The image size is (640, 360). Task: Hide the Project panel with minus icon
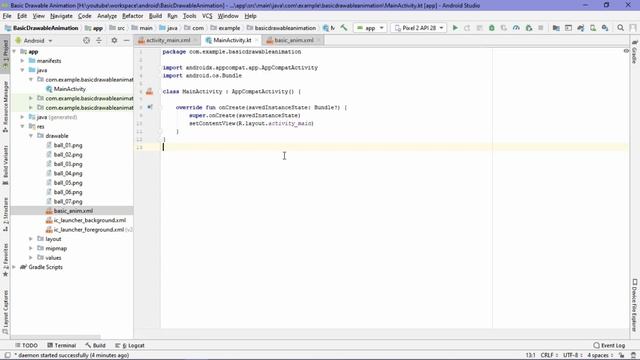[x=127, y=40]
